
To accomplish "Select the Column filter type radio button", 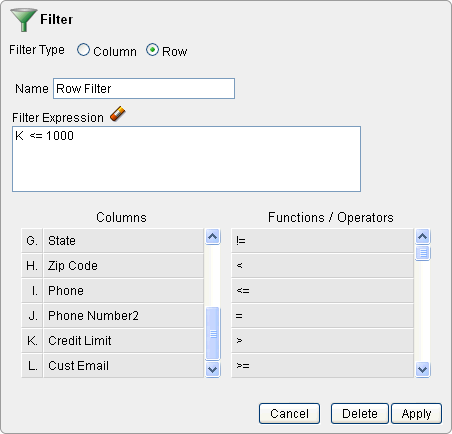I will coord(83,50).
